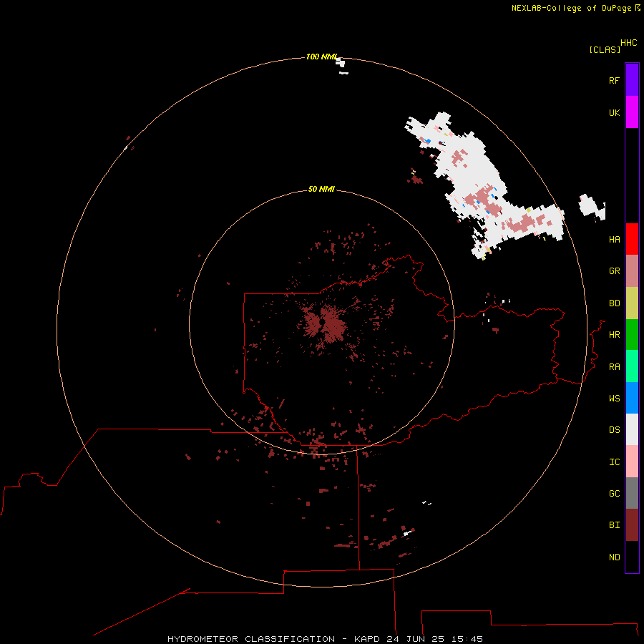Viewport: 644px width, 644px height.
Task: Click the KAPD radar site identifier
Action: point(367,639)
